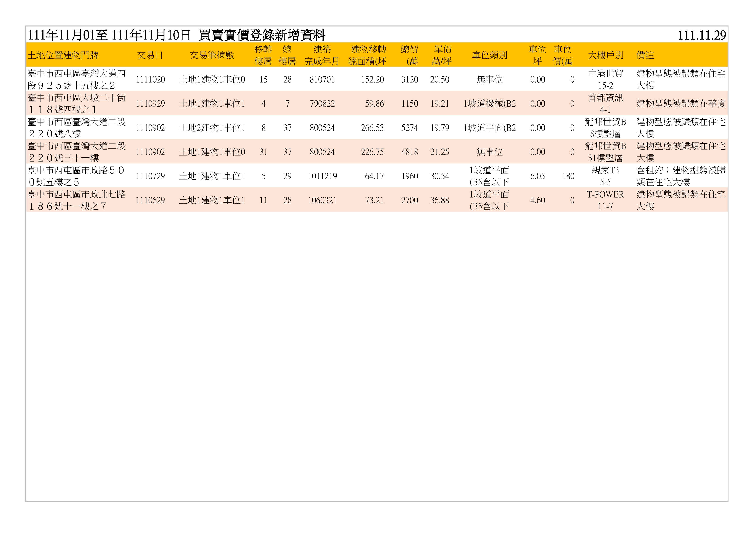This screenshot has height=535, width=756.
Task: Click 土地2建物1車位1 cell
Action: [212, 127]
